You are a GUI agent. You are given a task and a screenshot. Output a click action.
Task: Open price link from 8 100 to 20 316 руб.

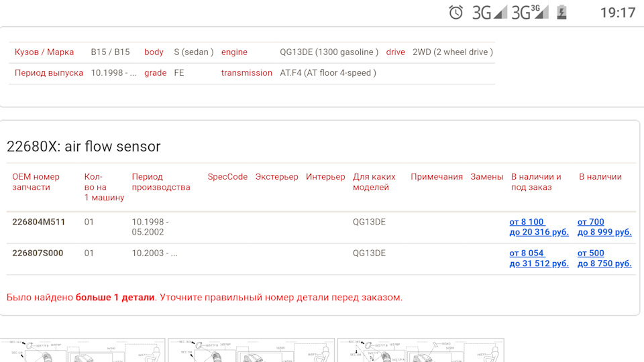539,227
